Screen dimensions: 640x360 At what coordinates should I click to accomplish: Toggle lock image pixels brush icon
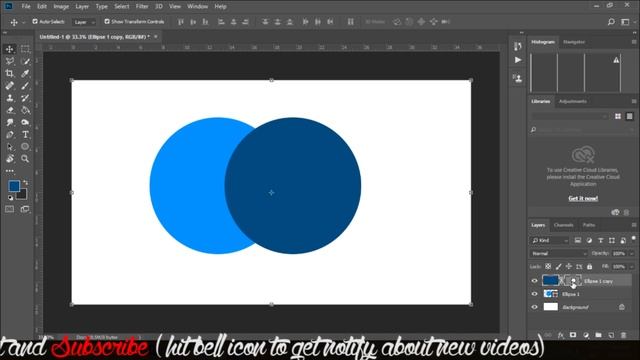coord(558,267)
